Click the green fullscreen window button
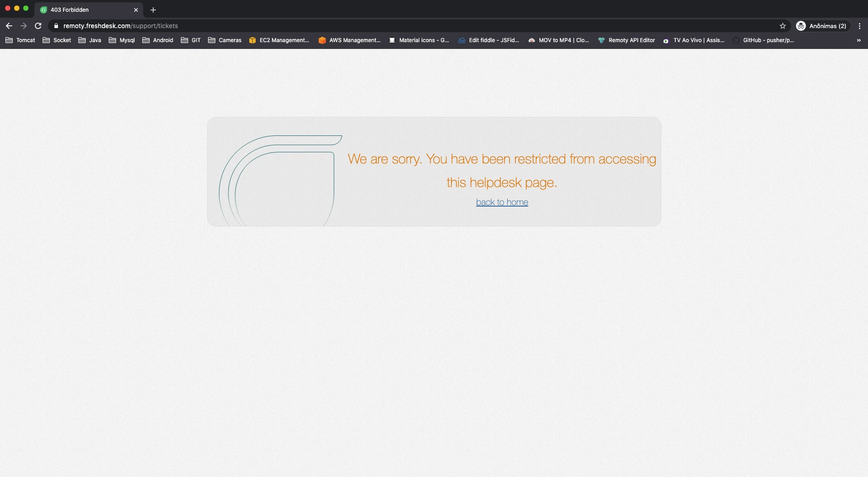 [26, 8]
